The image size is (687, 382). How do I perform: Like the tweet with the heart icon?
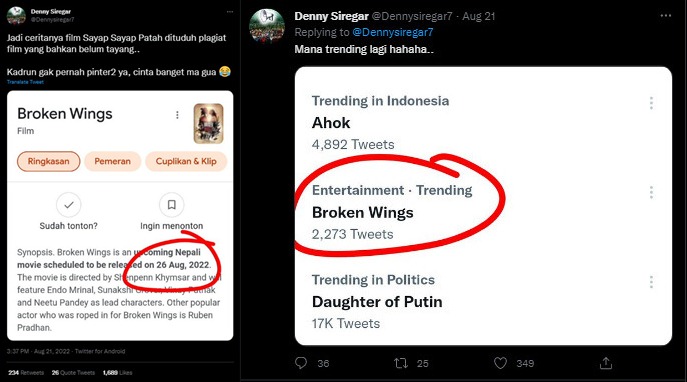pos(500,363)
